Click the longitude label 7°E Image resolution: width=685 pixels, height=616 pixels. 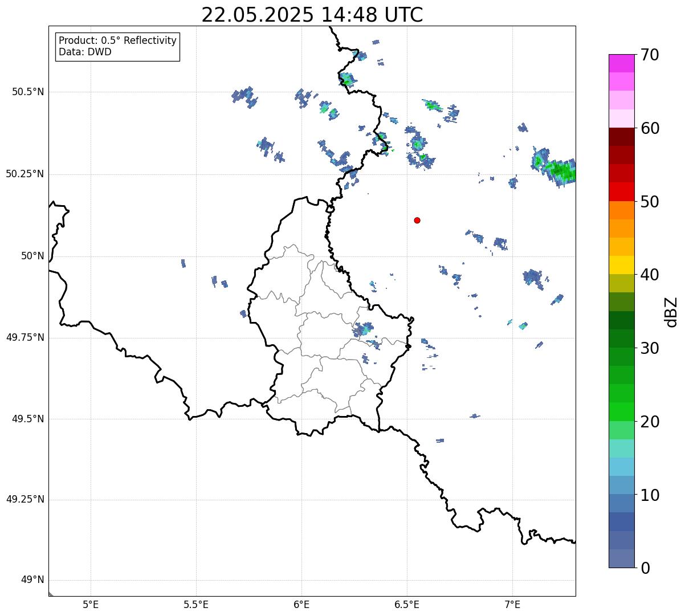[512, 604]
